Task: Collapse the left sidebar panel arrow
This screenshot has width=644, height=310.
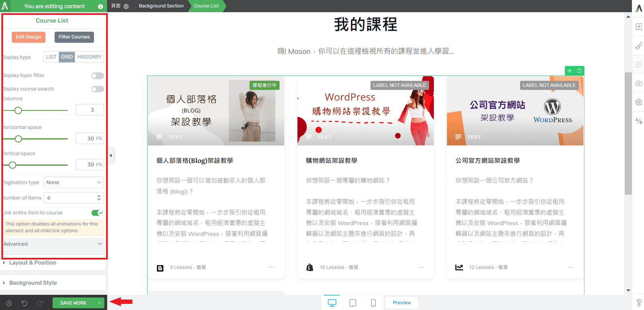Action: pos(111,155)
